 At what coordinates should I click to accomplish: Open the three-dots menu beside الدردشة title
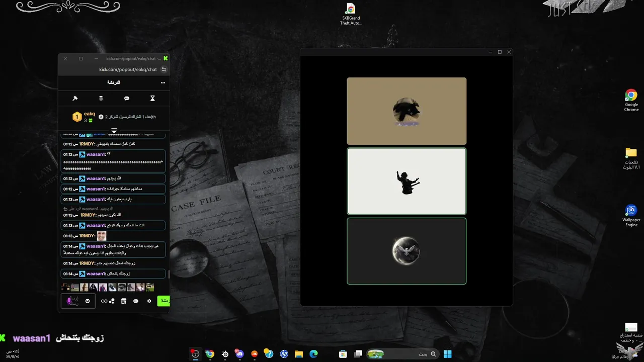click(x=163, y=82)
